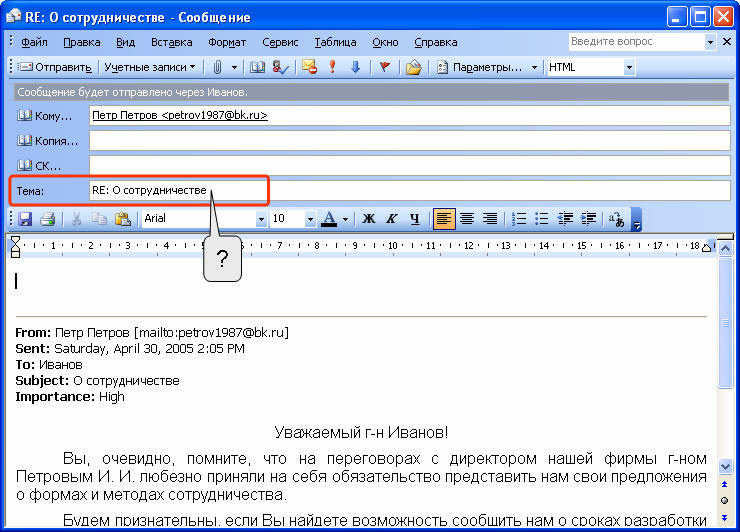Image resolution: width=740 pixels, height=532 pixels.
Task: Click the Копия carbon copy button
Action: [48, 141]
